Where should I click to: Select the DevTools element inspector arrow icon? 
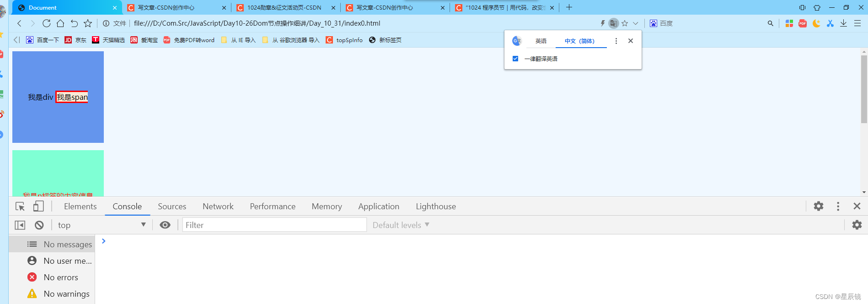point(20,206)
